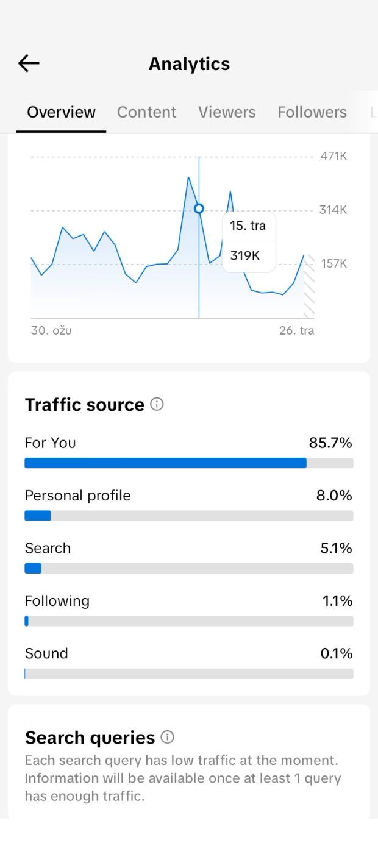Go back using the left arrow icon
The image size is (378, 868).
[29, 63]
